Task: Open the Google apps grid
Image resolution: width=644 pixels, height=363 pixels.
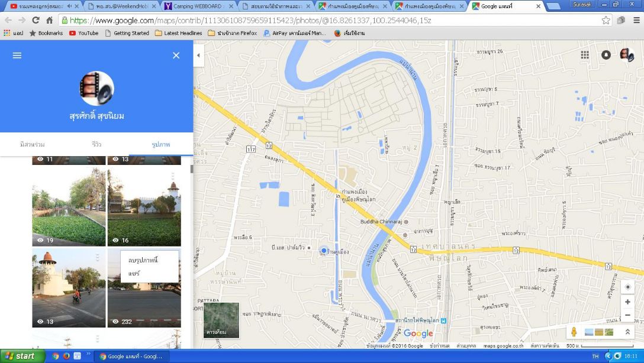Action: tap(585, 54)
